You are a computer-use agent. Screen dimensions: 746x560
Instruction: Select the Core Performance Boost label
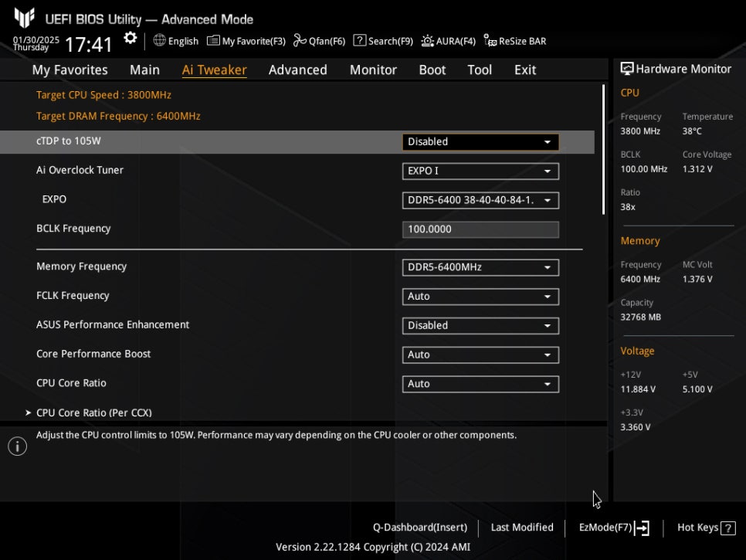click(x=93, y=354)
